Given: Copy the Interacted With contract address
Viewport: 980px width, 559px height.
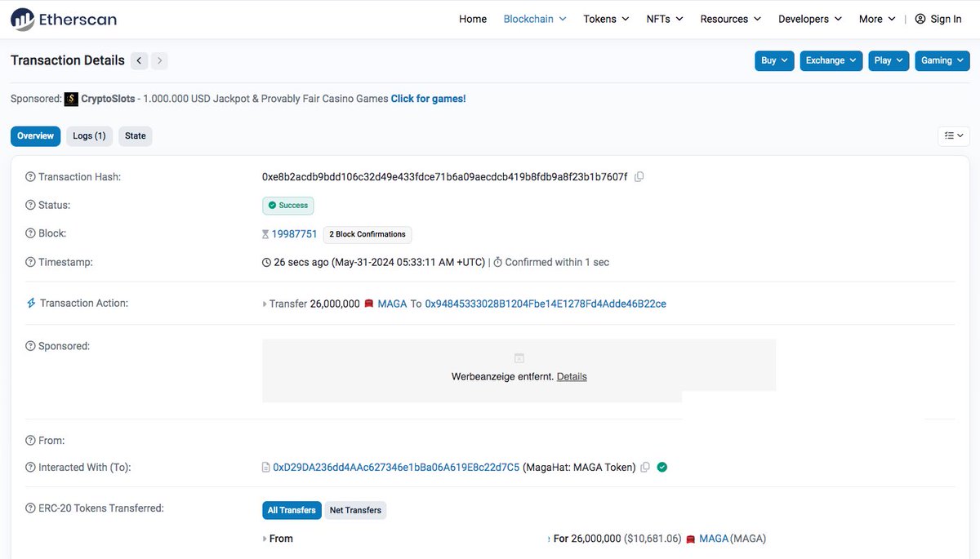Looking at the screenshot, I should tap(645, 467).
